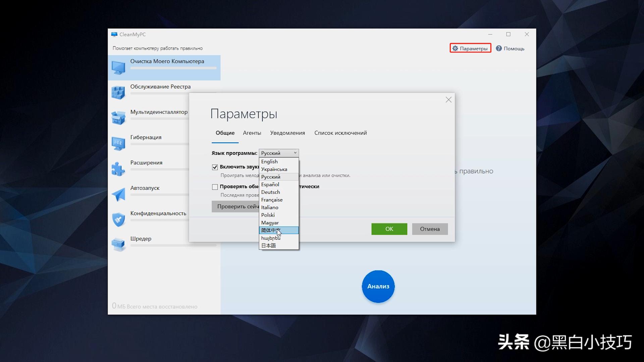This screenshot has width=644, height=362.
Task: Switch to the Агенты tab
Action: [252, 133]
